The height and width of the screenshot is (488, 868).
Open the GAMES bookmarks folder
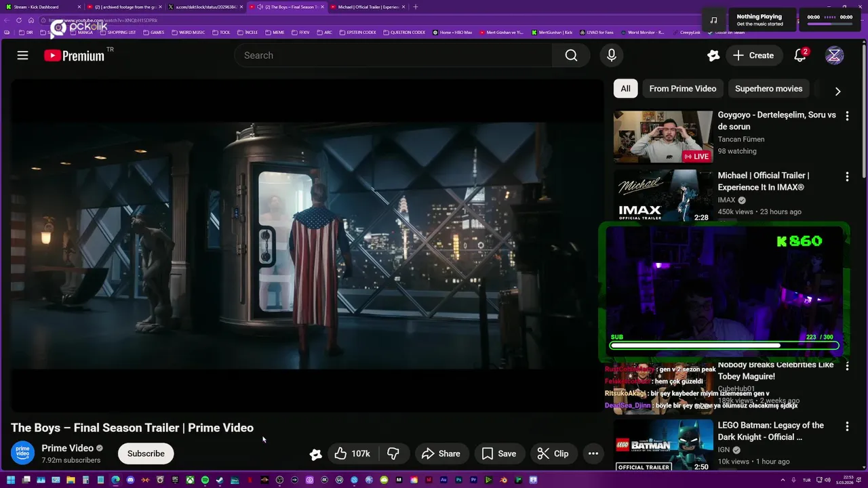[153, 32]
